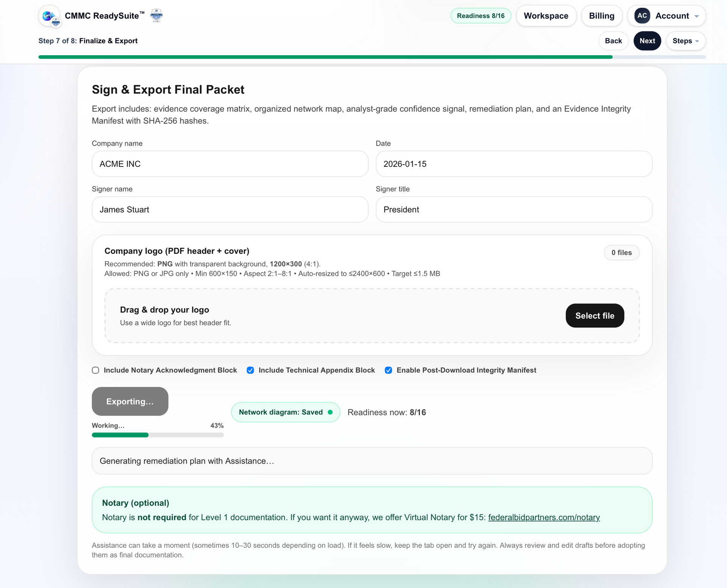Viewport: 727px width, 588px height.
Task: Click the AC avatar circle
Action: [x=642, y=16]
